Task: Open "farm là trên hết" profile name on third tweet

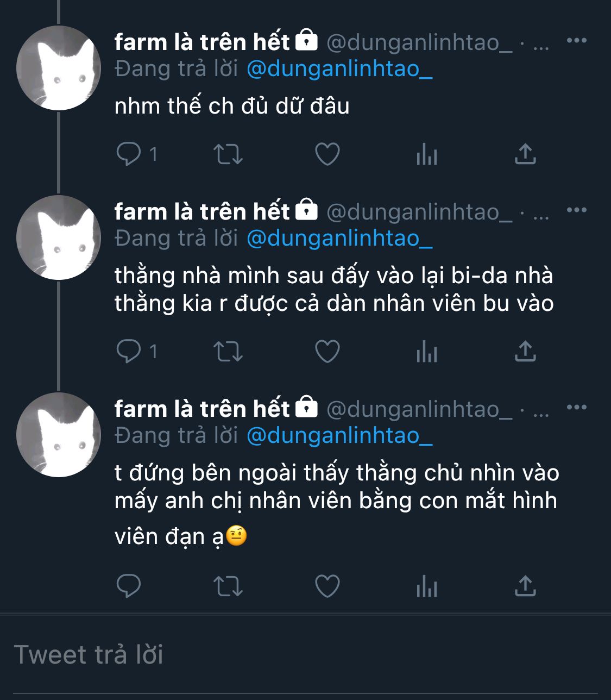Action: (x=202, y=409)
